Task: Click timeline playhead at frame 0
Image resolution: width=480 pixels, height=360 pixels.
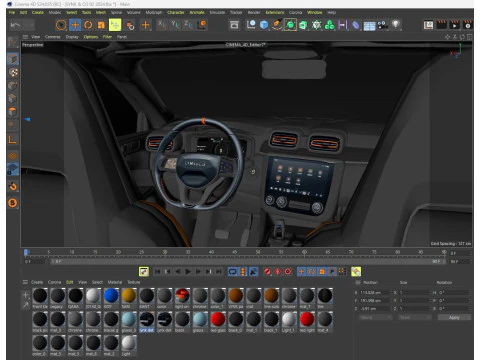Action: point(26,253)
